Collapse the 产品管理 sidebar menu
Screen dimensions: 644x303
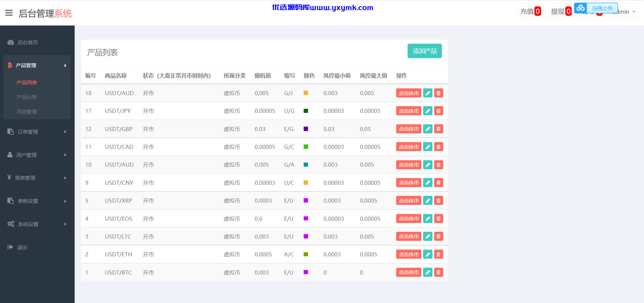point(37,65)
